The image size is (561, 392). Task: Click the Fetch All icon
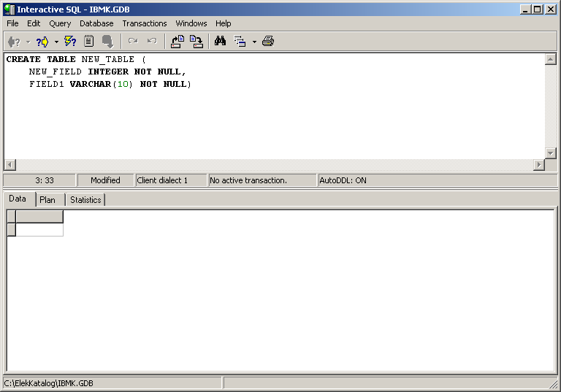[x=107, y=42]
